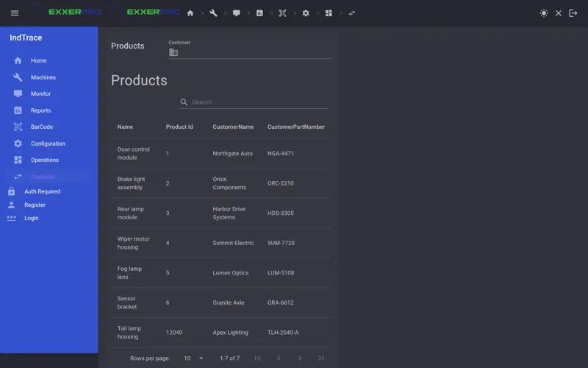
Task: Click the sidebar Monitor screen icon
Action: (x=18, y=93)
